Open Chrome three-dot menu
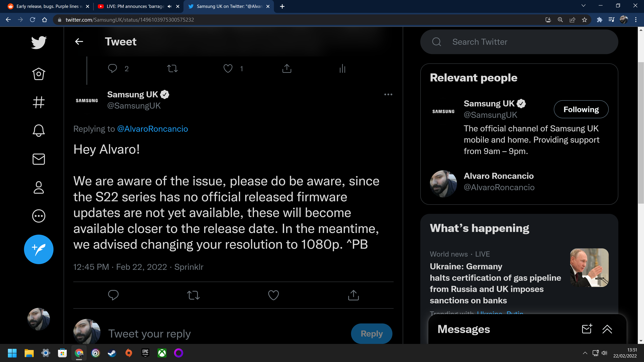644x362 pixels. 636,19
